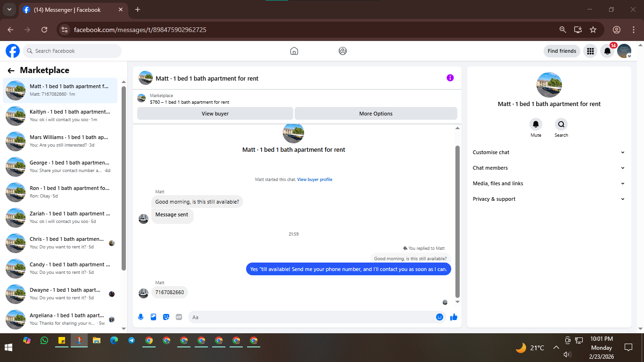Expand Media, files and links section
Image resolution: width=644 pixels, height=362 pixels.
coord(549,183)
